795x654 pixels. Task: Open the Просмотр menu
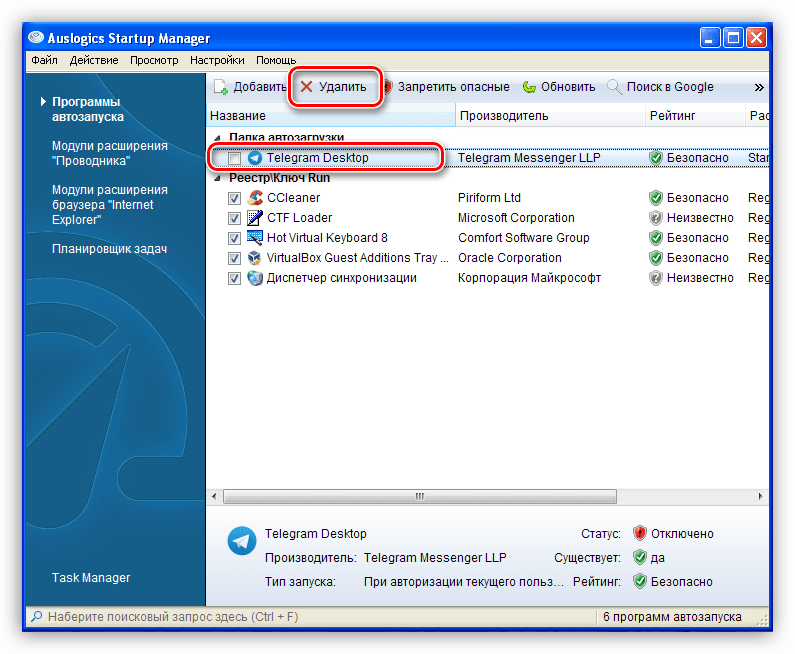pos(154,60)
